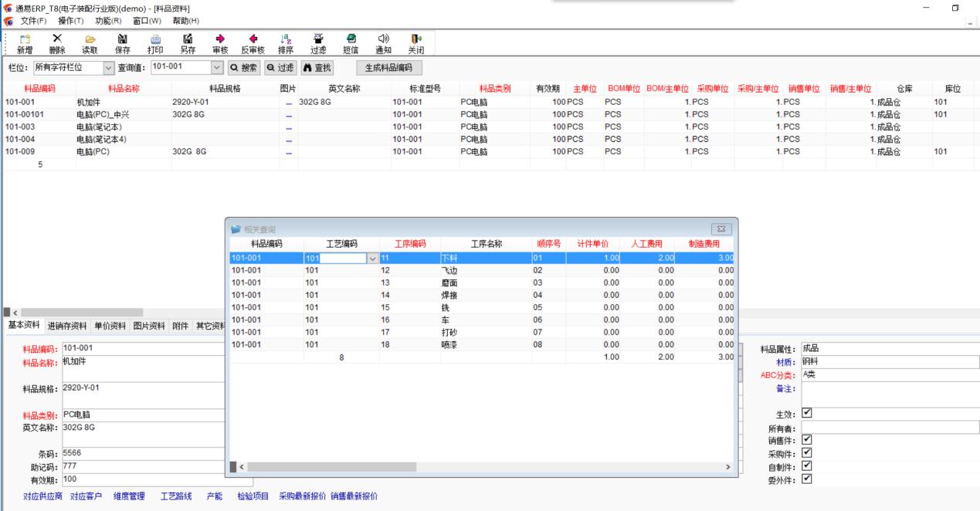980x511 pixels.
Task: Click the 另存 (save as) toolbar icon
Action: [x=187, y=43]
